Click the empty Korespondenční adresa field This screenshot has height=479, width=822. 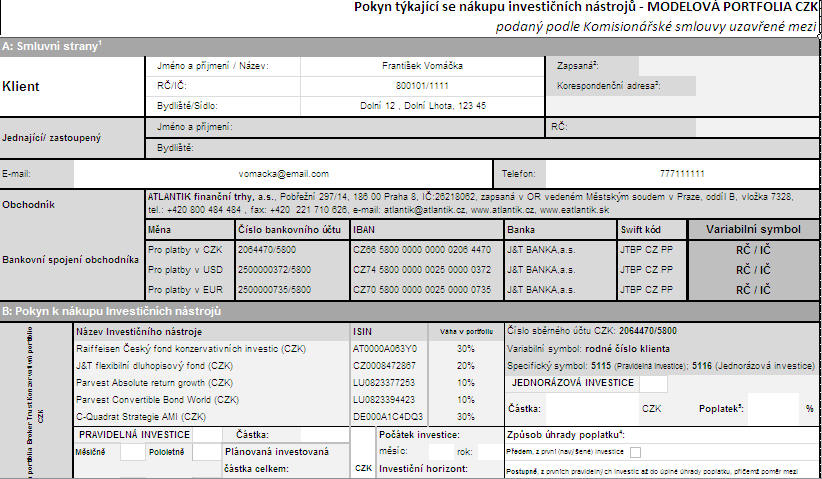[x=756, y=86]
